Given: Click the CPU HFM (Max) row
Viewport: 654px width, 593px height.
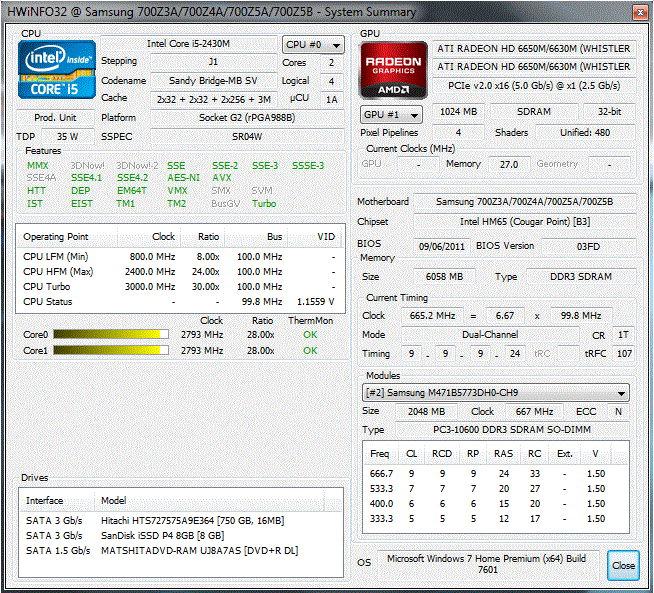Looking at the screenshot, I should pyautogui.click(x=180, y=271).
